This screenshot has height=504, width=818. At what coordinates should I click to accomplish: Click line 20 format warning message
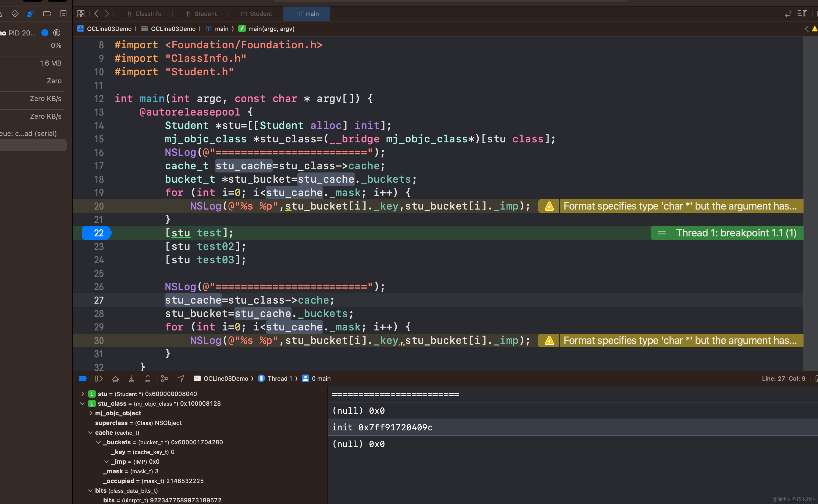click(680, 206)
